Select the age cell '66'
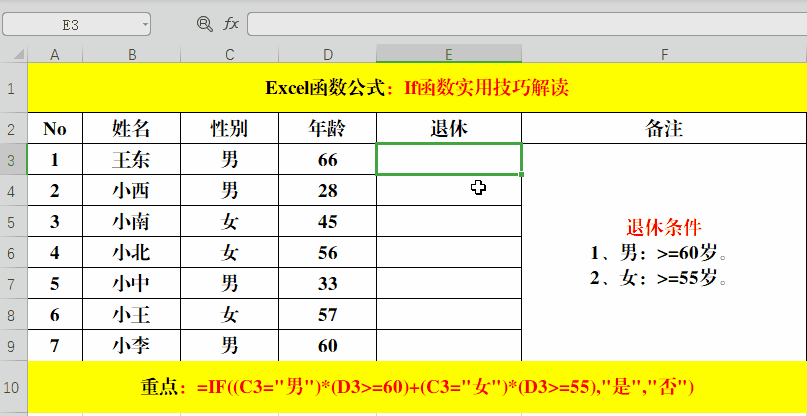807x416 pixels. point(327,160)
